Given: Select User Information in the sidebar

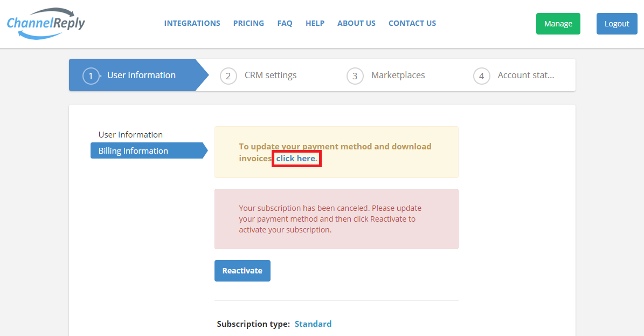Looking at the screenshot, I should click(x=130, y=134).
